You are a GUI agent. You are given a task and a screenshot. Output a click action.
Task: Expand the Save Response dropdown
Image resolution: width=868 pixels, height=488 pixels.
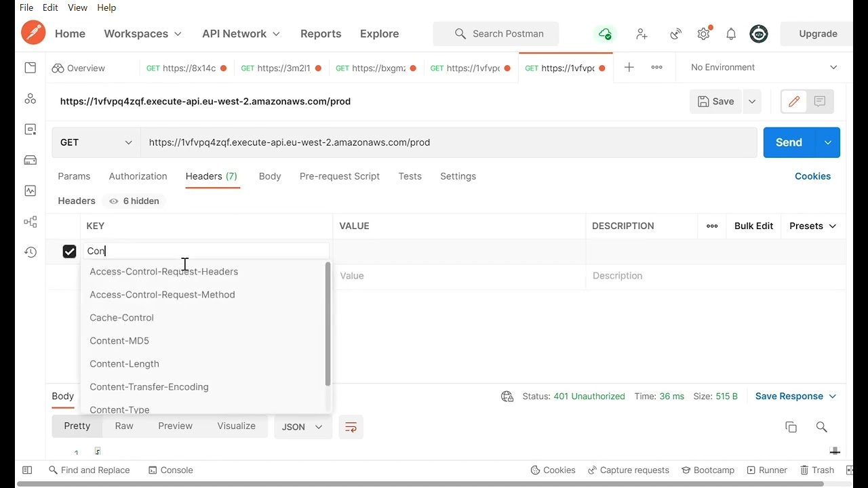(x=796, y=396)
